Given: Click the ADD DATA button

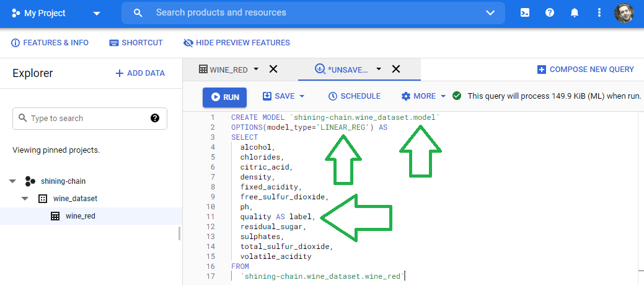Looking at the screenshot, I should (140, 73).
